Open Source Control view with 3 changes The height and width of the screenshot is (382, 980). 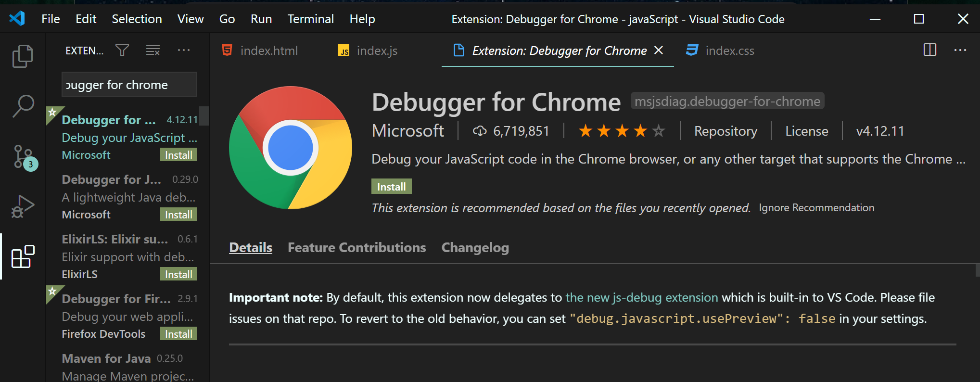[24, 157]
